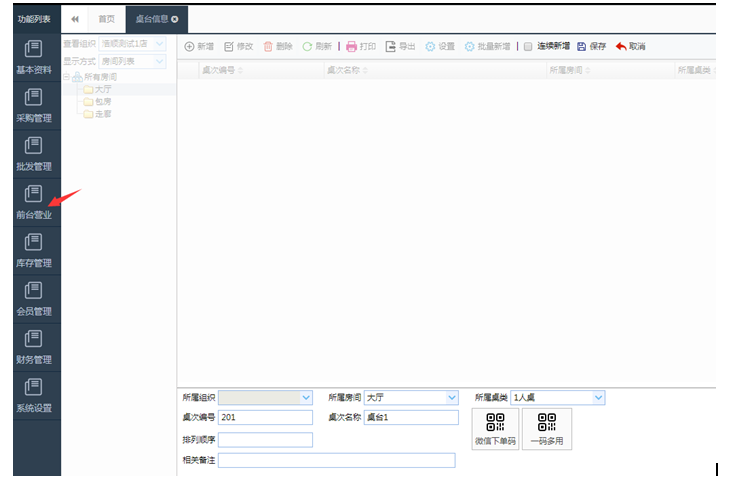This screenshot has width=733, height=481.
Task: Click the 桌次编号 input field
Action: pyautogui.click(x=265, y=417)
